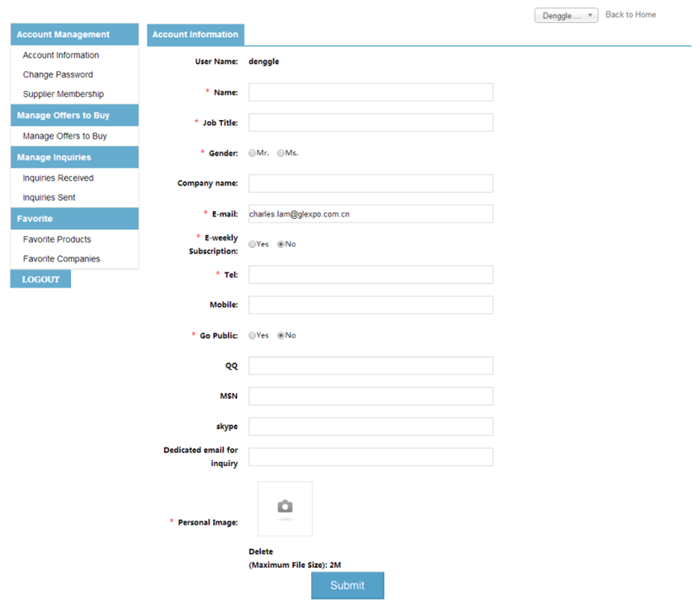Open Supplier Membership page
This screenshot has width=700, height=609.
pos(63,94)
